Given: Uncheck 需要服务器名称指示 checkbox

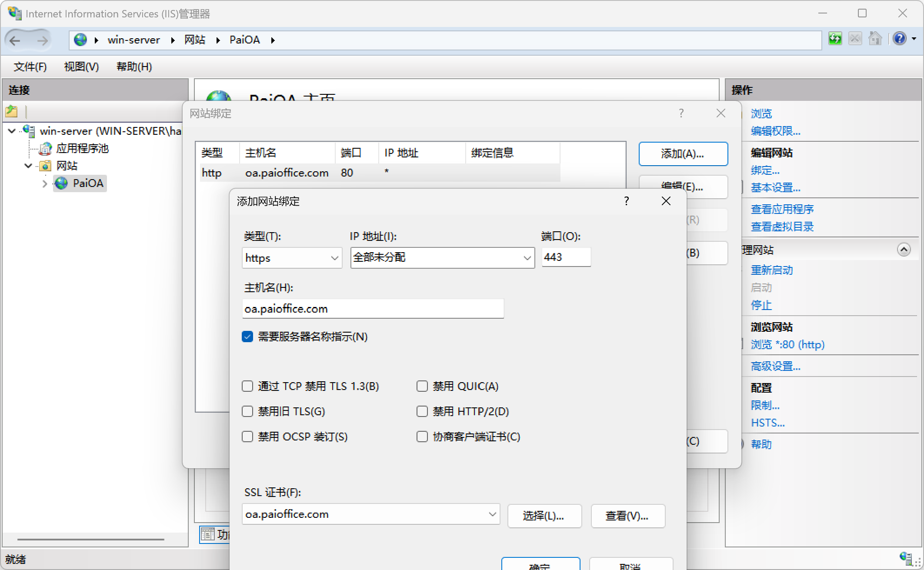Looking at the screenshot, I should [247, 337].
